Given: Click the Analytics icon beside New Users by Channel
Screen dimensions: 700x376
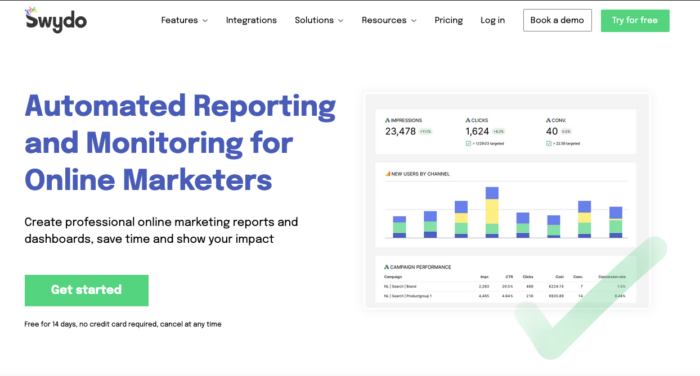Looking at the screenshot, I should coord(388,174).
